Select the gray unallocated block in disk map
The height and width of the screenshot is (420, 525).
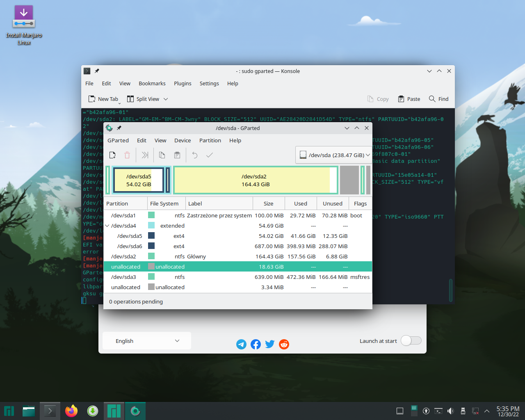pos(349,180)
